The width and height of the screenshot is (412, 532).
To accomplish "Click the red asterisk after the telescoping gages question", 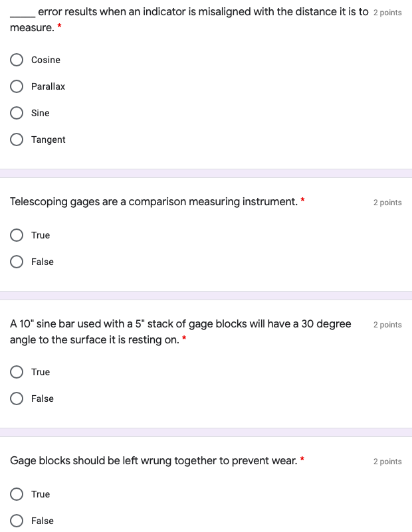I will (303, 200).
